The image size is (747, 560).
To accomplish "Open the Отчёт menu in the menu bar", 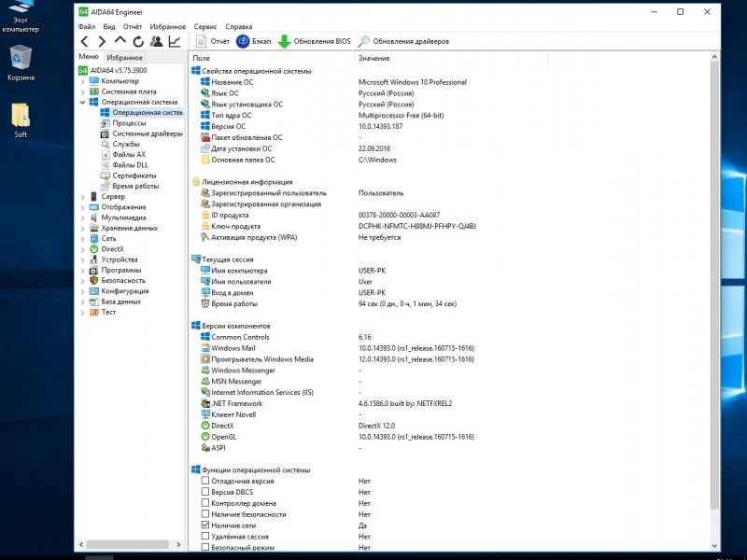I will [x=133, y=27].
